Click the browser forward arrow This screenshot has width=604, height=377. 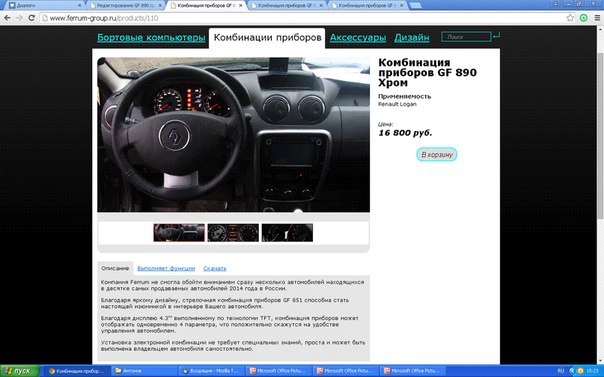(19, 18)
